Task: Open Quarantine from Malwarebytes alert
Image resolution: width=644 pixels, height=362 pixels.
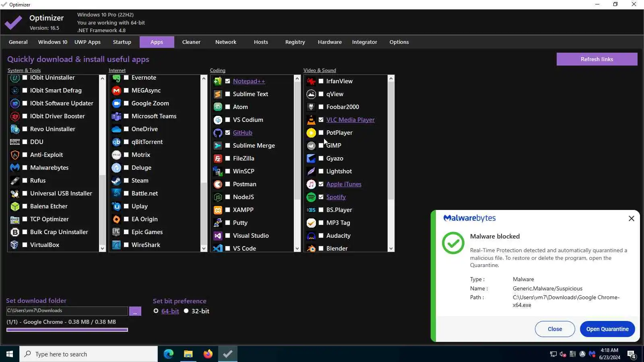Action: (607, 329)
